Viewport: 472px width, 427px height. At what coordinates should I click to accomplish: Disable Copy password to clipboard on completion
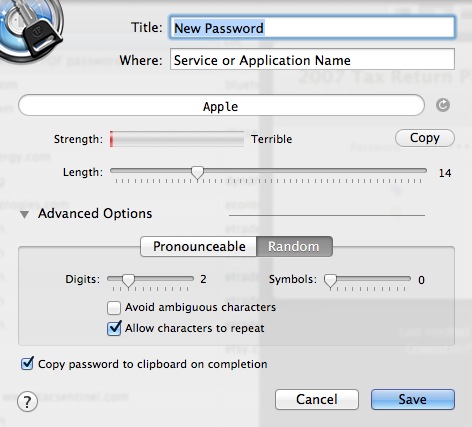(x=27, y=364)
